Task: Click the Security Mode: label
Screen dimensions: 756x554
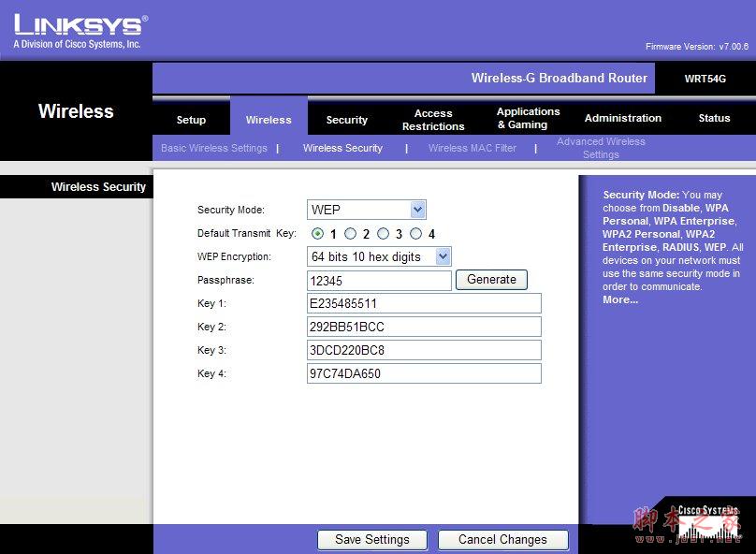Action: (x=231, y=210)
